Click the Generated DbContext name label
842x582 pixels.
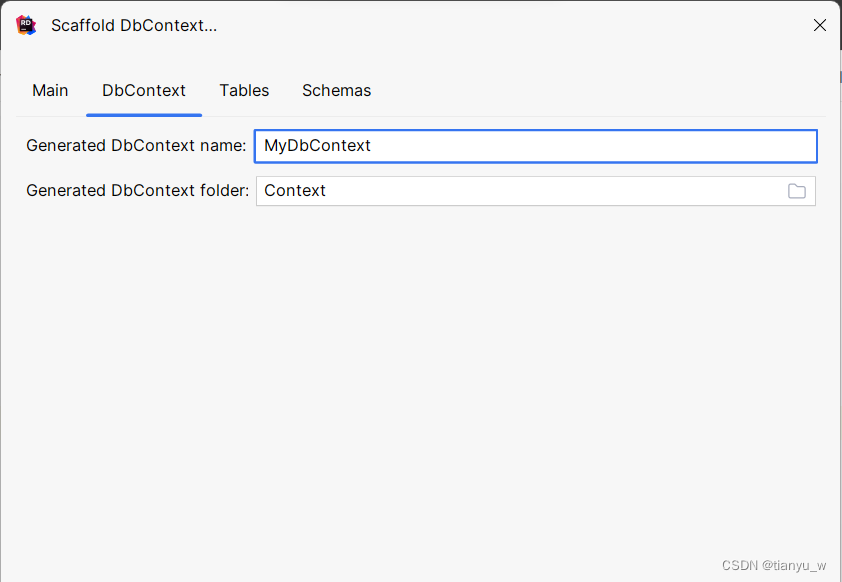point(134,146)
